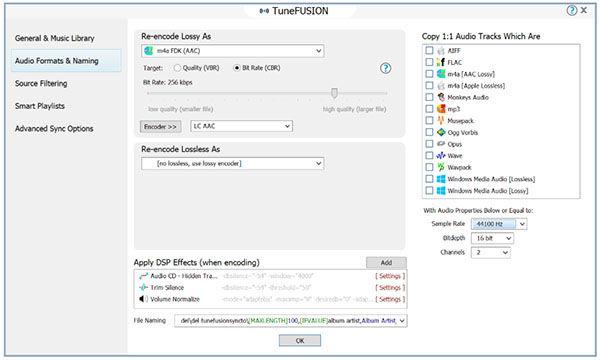This screenshot has width=600, height=360.
Task: Open General & Music Library section
Action: pyautogui.click(x=55, y=38)
